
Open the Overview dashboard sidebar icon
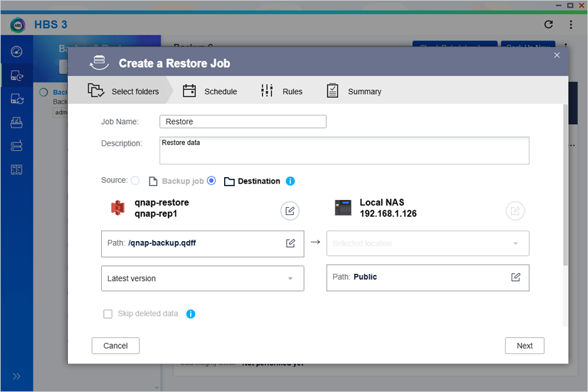(16, 52)
